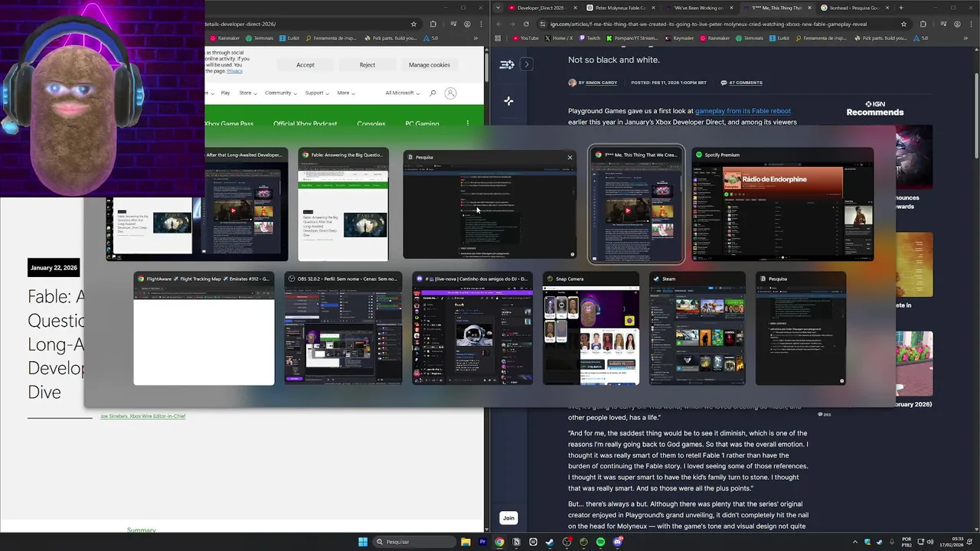This screenshot has width=980, height=551.
Task: Open Manage cookies on Xbox page
Action: [x=430, y=65]
